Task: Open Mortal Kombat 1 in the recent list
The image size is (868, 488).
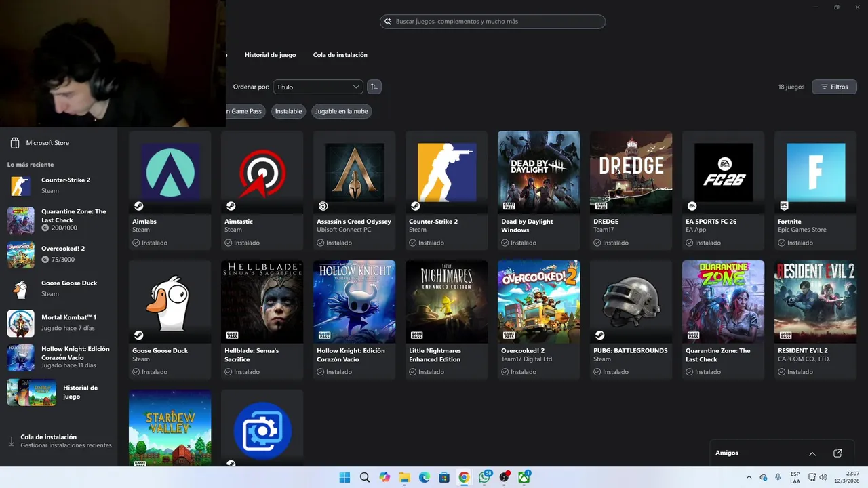Action: click(x=58, y=323)
